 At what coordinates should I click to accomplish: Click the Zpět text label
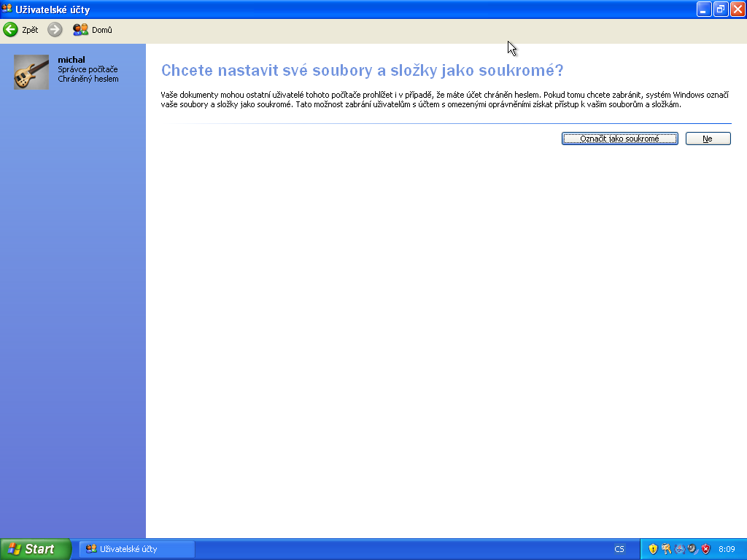(x=30, y=30)
